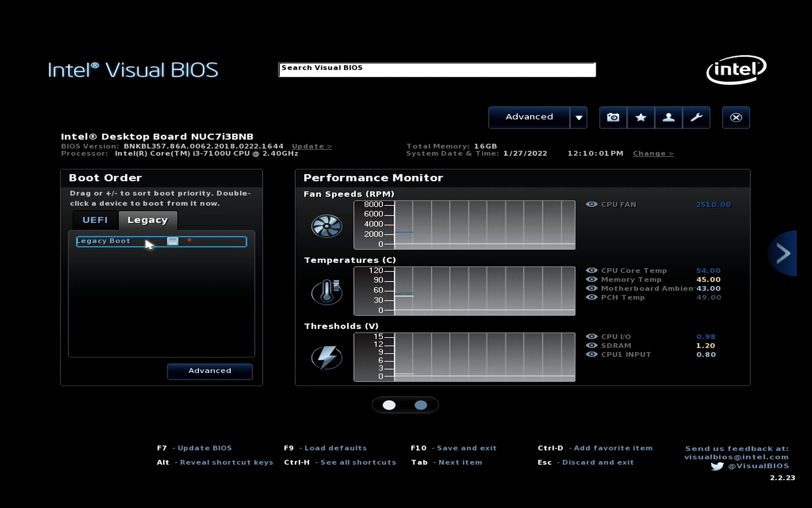Click the Total Memory 16GB value

click(x=486, y=146)
